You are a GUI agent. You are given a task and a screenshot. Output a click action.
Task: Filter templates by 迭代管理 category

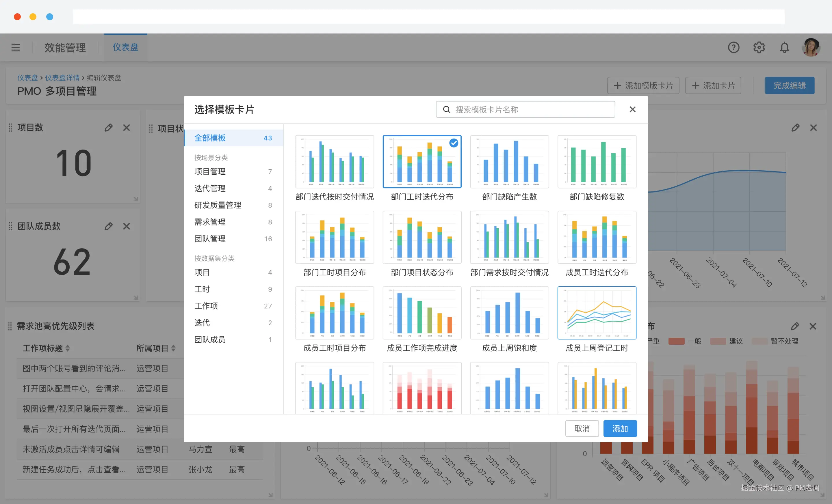[210, 188]
